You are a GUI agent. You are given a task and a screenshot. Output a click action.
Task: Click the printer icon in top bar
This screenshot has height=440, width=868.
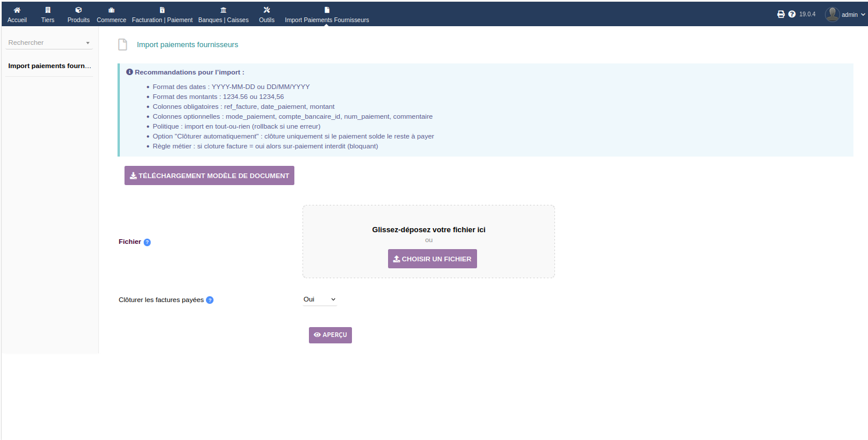(781, 14)
